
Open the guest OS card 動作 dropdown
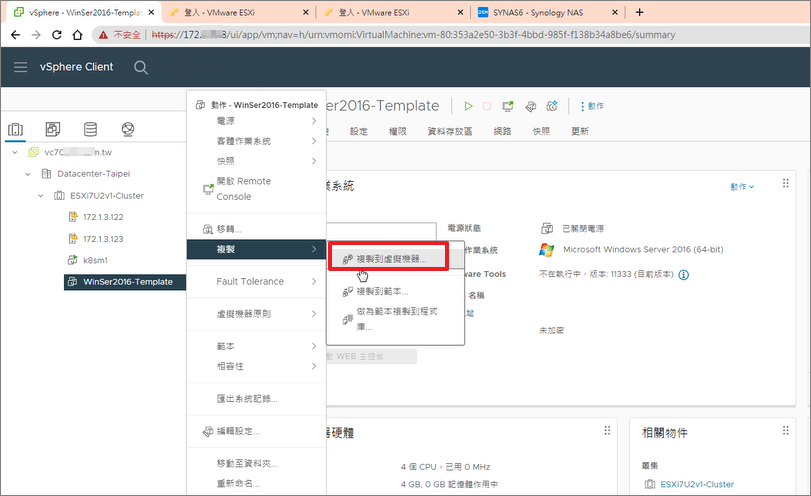pyautogui.click(x=742, y=187)
